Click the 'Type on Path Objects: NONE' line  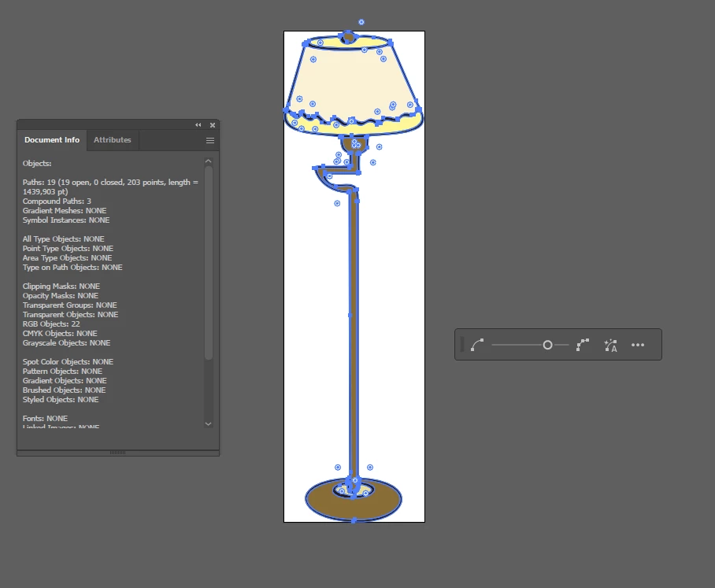[72, 268]
